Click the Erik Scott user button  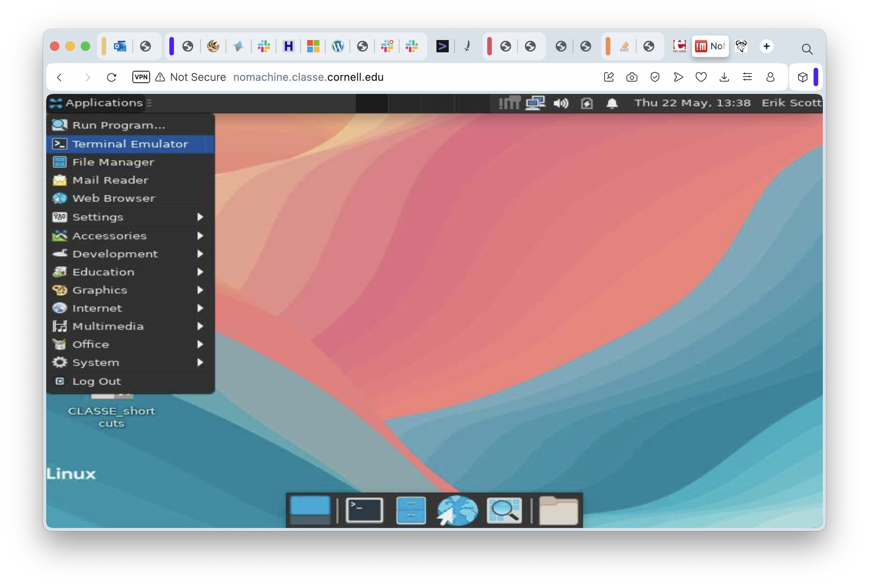coord(791,103)
